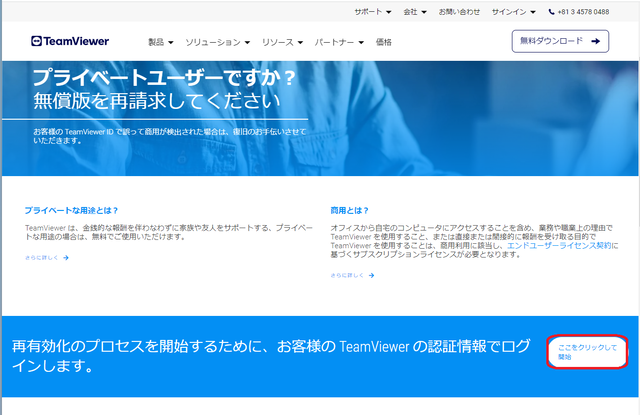Open the パートナー menu
The image size is (640, 415).
(339, 42)
